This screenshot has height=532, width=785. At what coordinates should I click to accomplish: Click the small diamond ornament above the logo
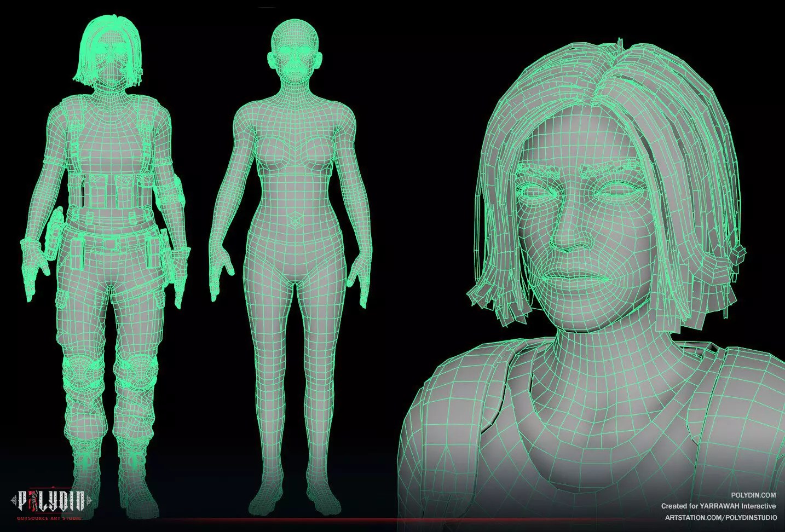click(x=53, y=488)
